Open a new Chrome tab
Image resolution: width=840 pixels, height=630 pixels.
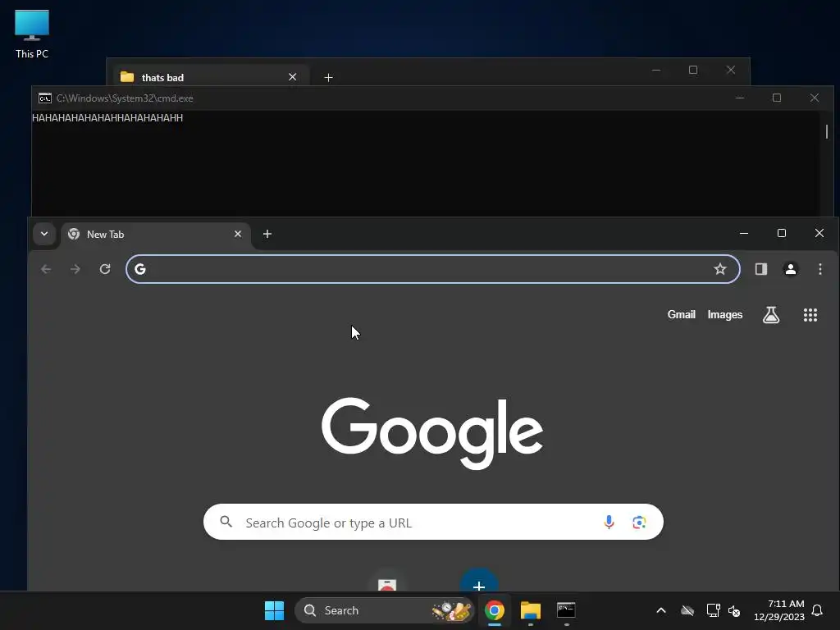coord(267,234)
